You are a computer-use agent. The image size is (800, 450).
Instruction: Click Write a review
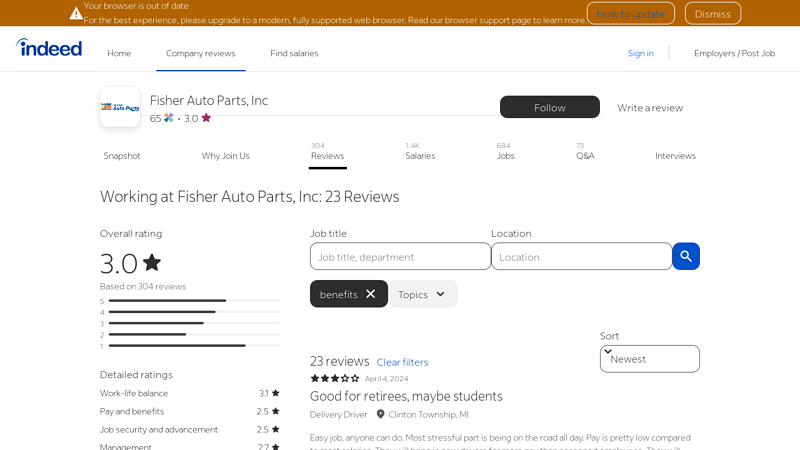[649, 108]
